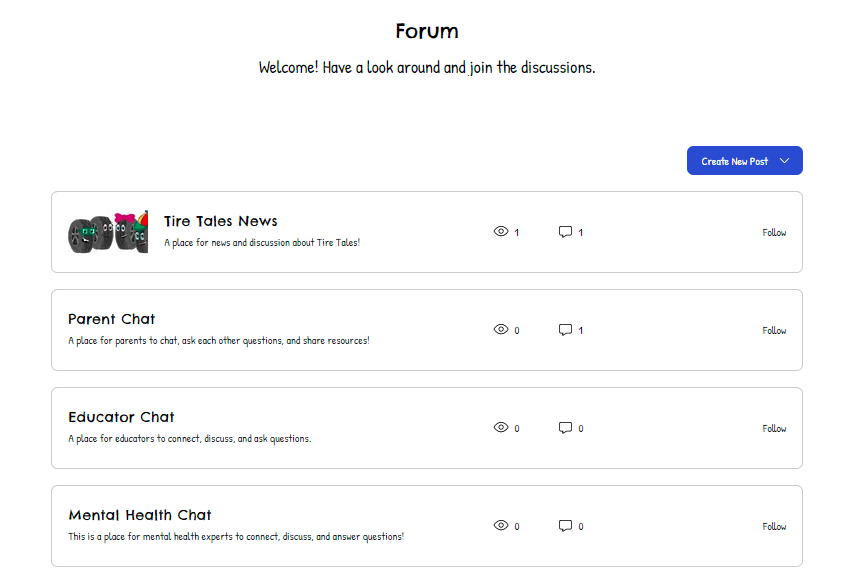
Task: Expand the Create New Post dropdown arrow
Action: pyautogui.click(x=785, y=161)
